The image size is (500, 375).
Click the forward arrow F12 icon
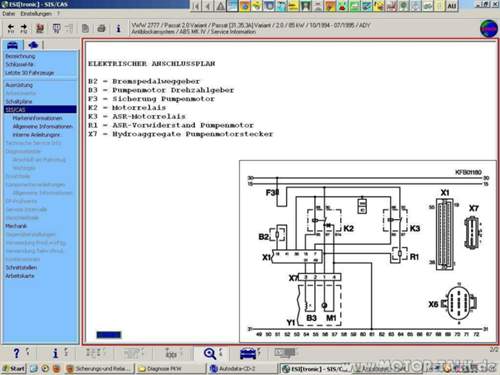pos(24,29)
